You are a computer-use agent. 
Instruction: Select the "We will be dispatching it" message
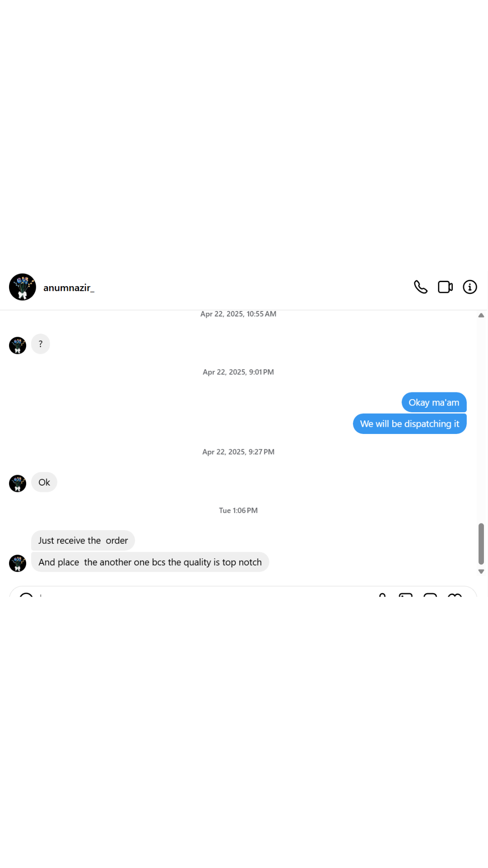409,424
